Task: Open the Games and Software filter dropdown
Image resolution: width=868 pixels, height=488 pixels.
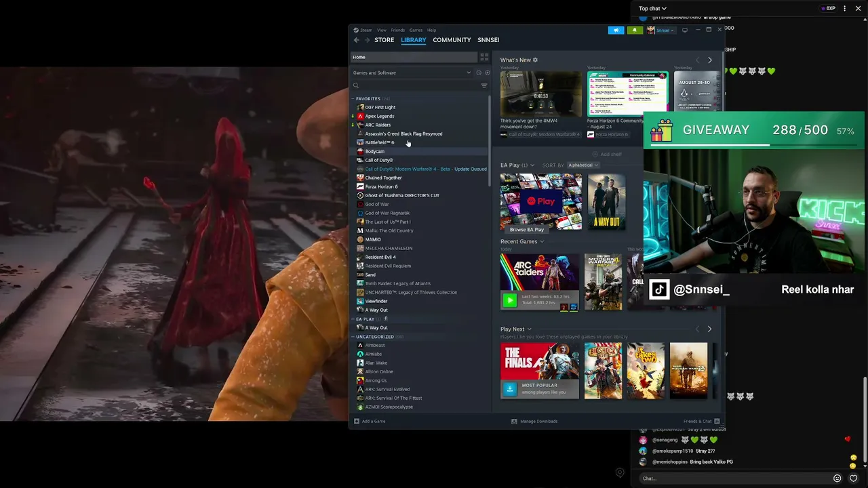Action: pos(412,73)
